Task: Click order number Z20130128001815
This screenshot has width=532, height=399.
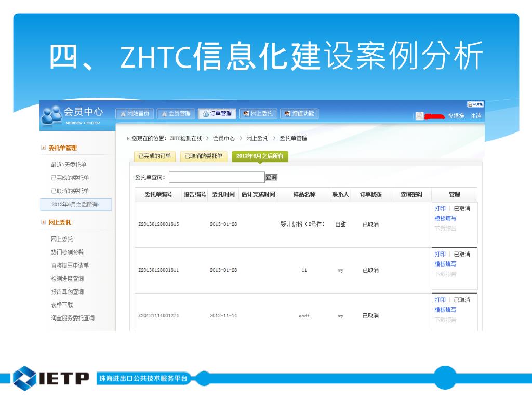Action: pyautogui.click(x=158, y=224)
